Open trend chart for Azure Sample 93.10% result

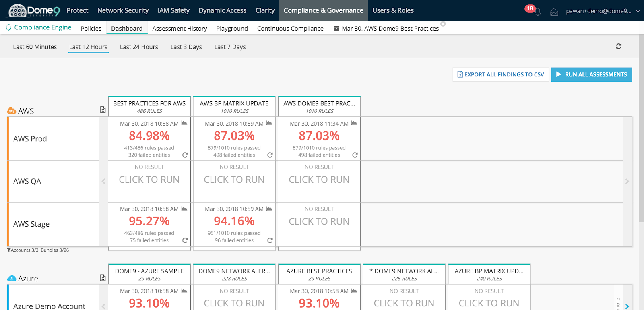[x=184, y=291]
